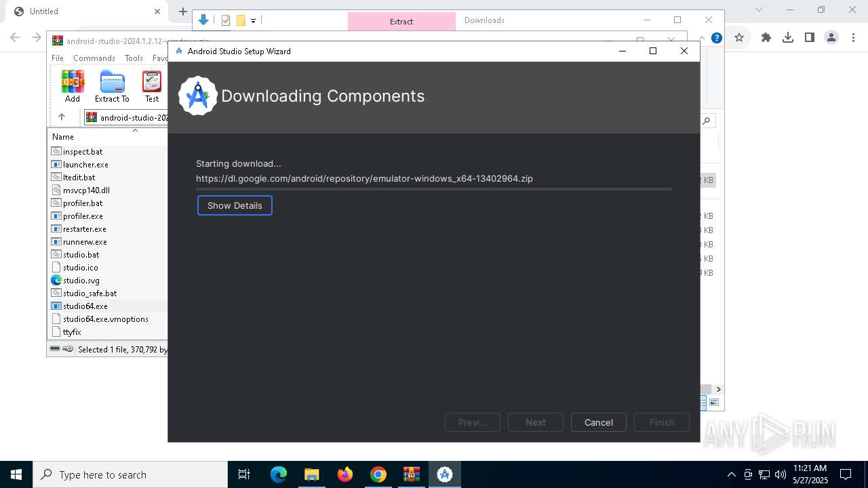Open the Explorer help question mark icon
Image resolution: width=868 pixels, height=488 pixels.
click(716, 38)
